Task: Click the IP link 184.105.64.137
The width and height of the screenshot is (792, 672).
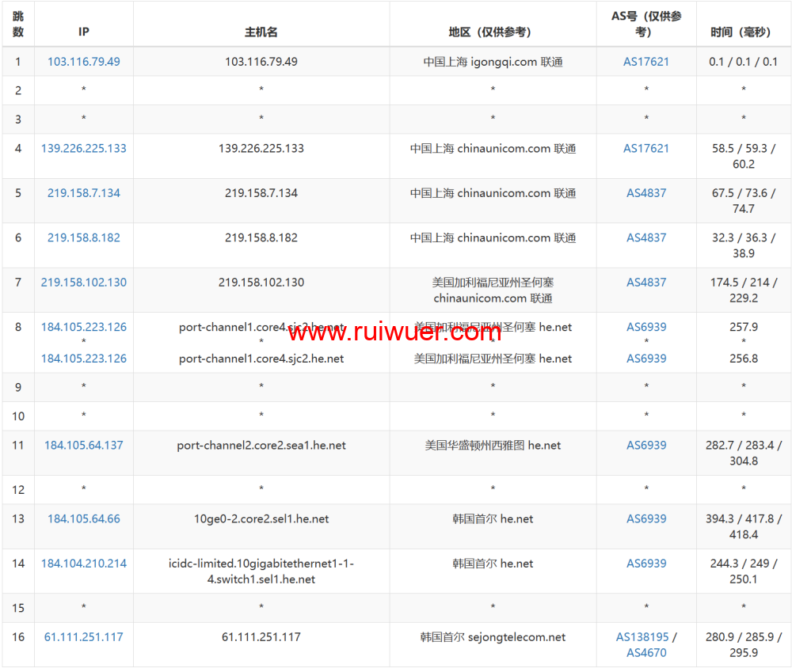Action: point(83,446)
